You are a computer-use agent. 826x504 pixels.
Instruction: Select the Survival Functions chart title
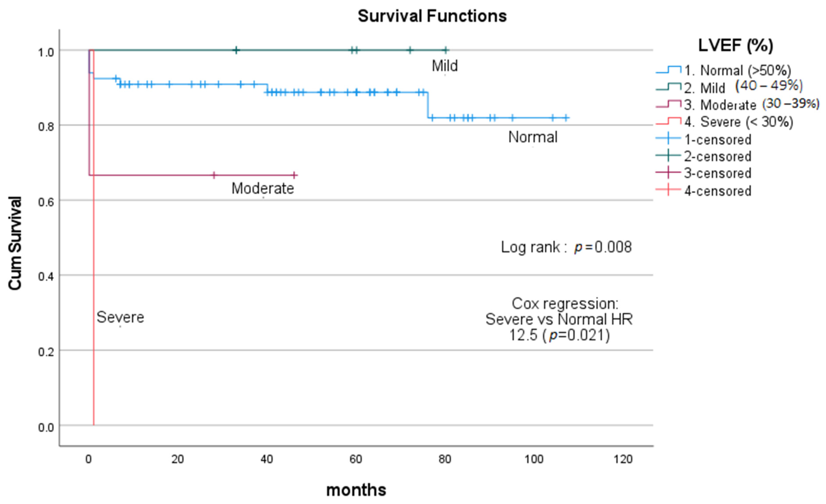(432, 16)
